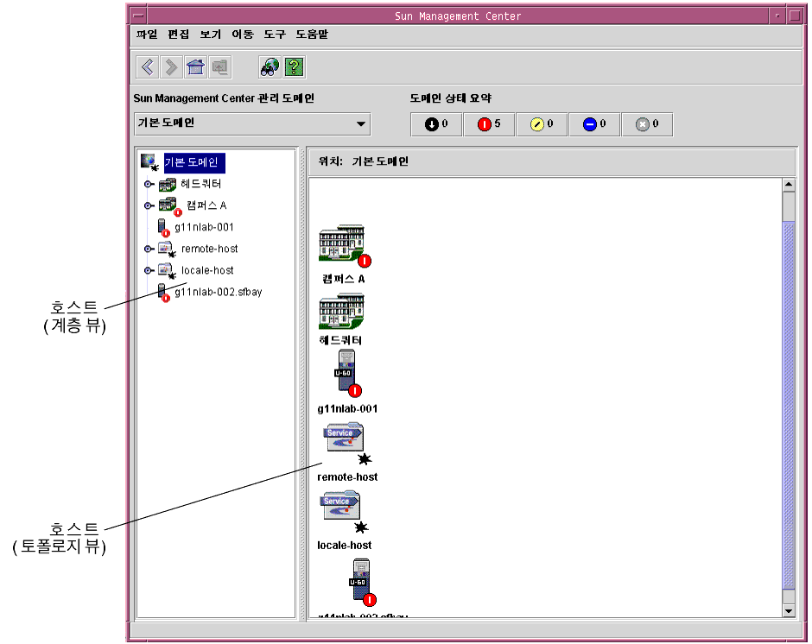Select g11nlab-001 in the hierarchy tree
This screenshot has height=644, width=812.
204,227
